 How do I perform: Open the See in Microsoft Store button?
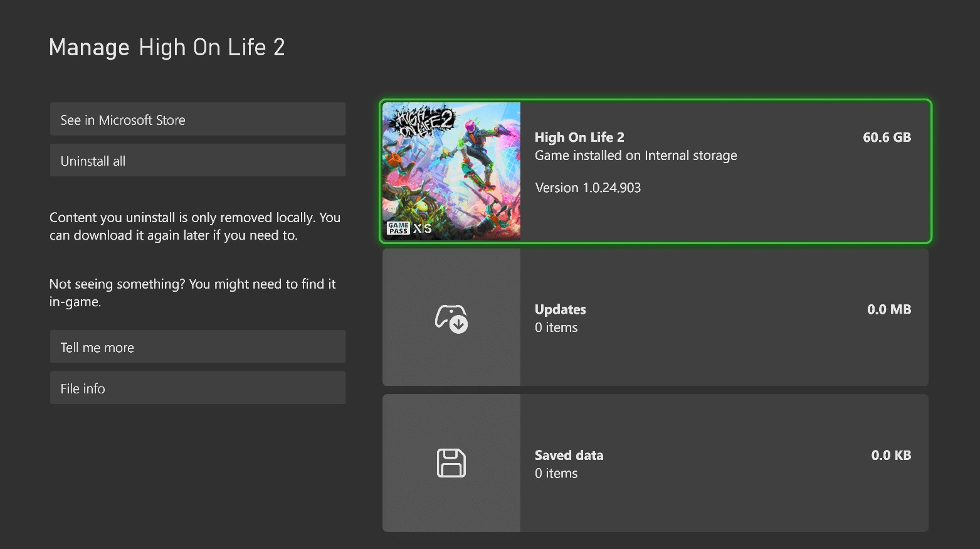[198, 119]
